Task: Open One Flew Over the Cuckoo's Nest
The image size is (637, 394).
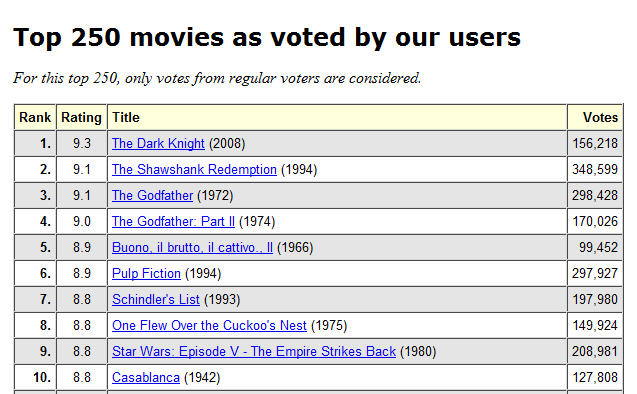Action: (x=209, y=325)
